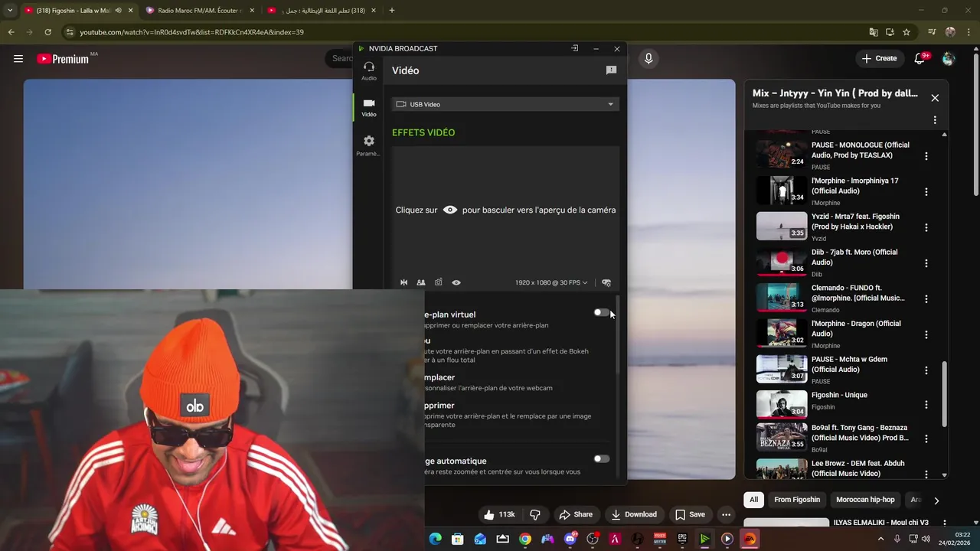The height and width of the screenshot is (551, 980).
Task: Go to YouTube Premium home logo
Action: click(x=63, y=58)
